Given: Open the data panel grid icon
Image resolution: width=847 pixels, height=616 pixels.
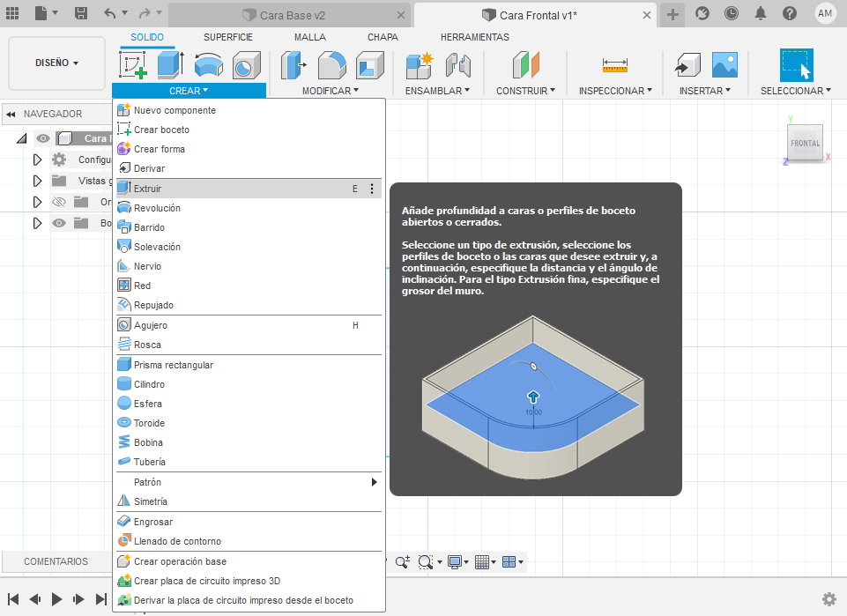Looking at the screenshot, I should tap(11, 13).
